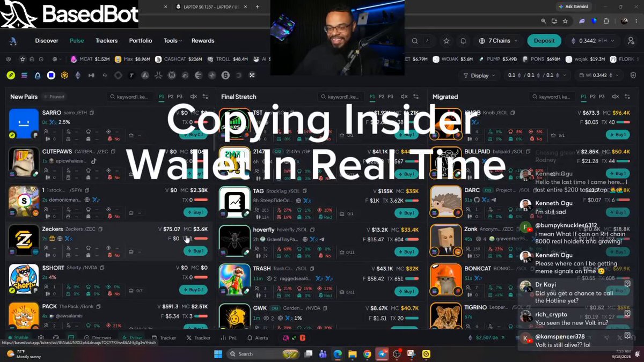Image resolution: width=644 pixels, height=362 pixels.
Task: Click the favorites star icon beside 7 Chains
Action: coord(447,41)
